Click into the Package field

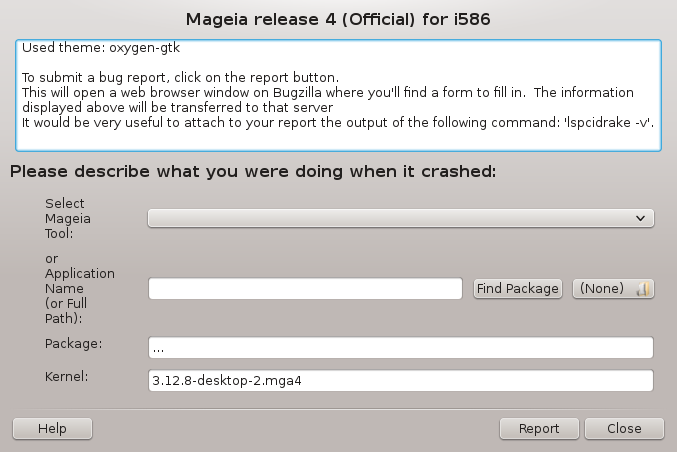[x=400, y=347]
